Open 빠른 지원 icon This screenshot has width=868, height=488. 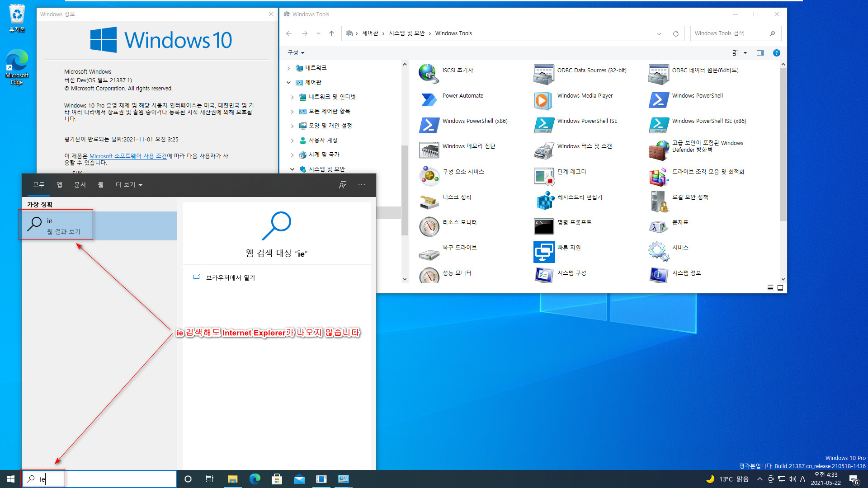pos(543,251)
